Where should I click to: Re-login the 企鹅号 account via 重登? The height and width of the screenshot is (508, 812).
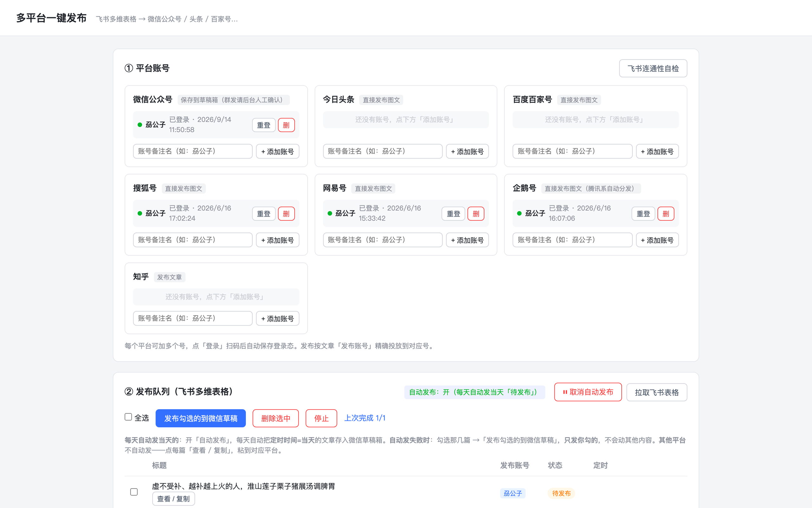point(643,214)
